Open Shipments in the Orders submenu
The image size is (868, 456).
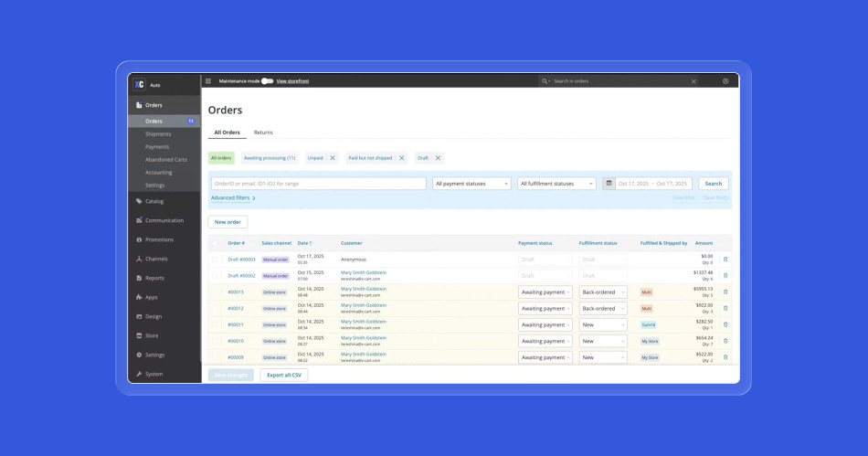(x=158, y=134)
